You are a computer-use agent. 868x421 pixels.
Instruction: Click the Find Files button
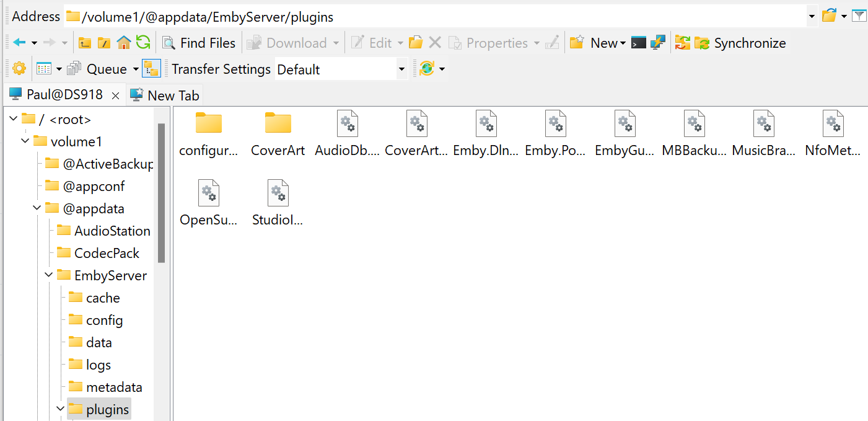pyautogui.click(x=198, y=42)
